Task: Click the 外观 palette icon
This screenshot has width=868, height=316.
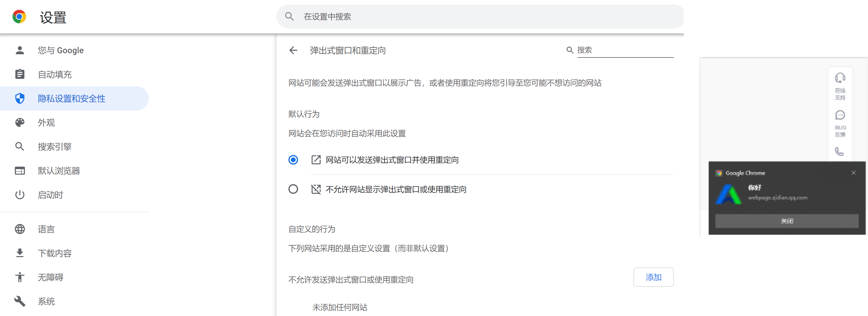Action: click(20, 122)
